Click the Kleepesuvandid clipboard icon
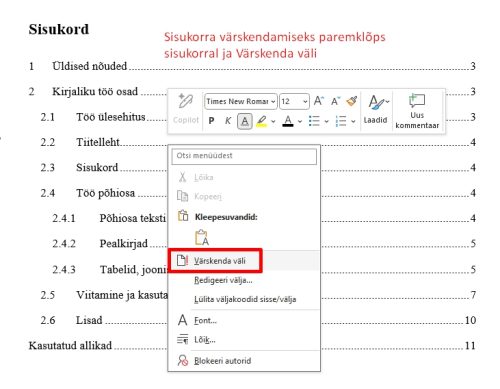This screenshot has width=500, height=389. 183,216
